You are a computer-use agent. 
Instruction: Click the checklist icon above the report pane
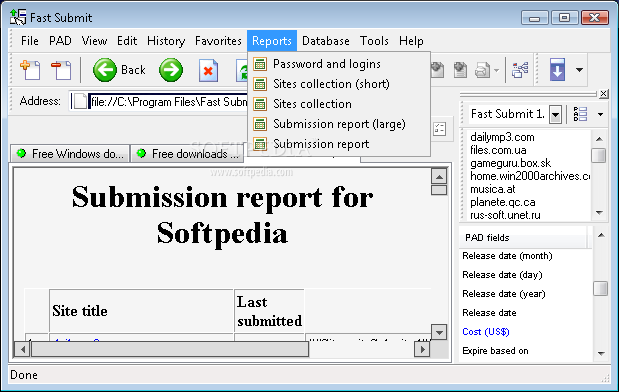click(x=439, y=129)
